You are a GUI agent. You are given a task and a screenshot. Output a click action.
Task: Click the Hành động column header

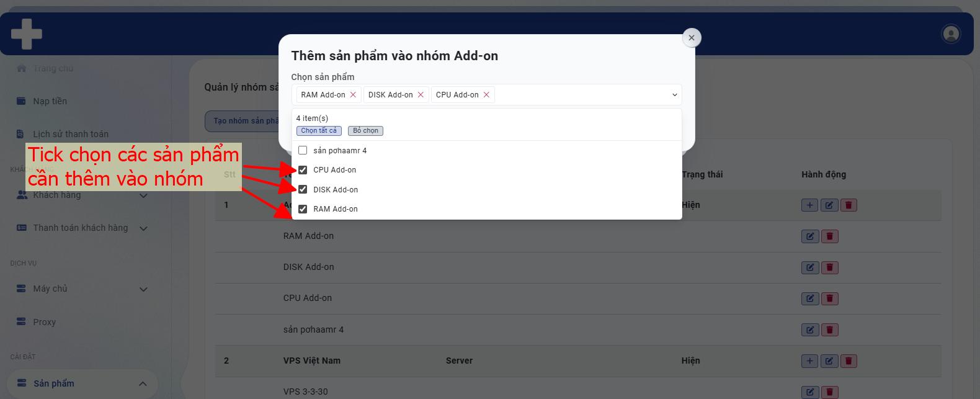[824, 174]
